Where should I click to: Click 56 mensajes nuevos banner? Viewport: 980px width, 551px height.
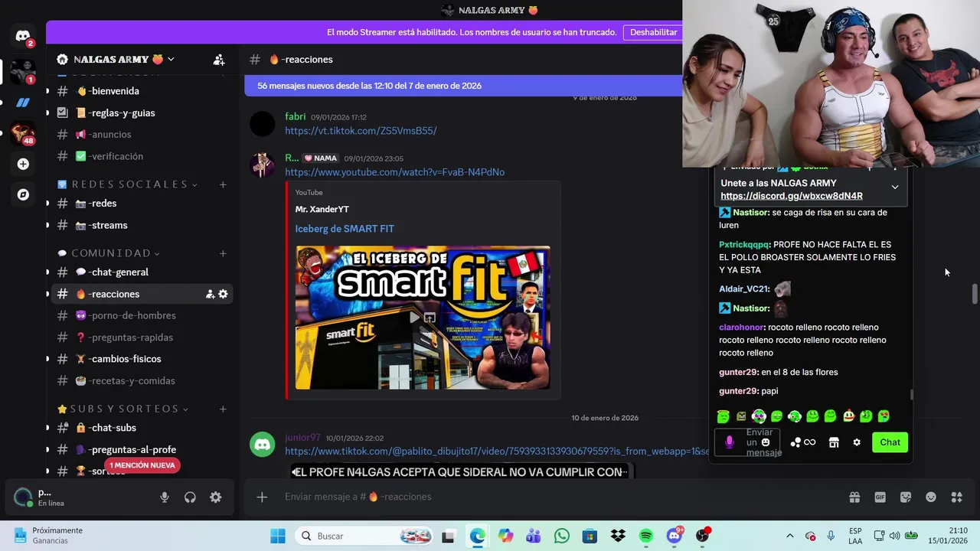click(x=462, y=86)
